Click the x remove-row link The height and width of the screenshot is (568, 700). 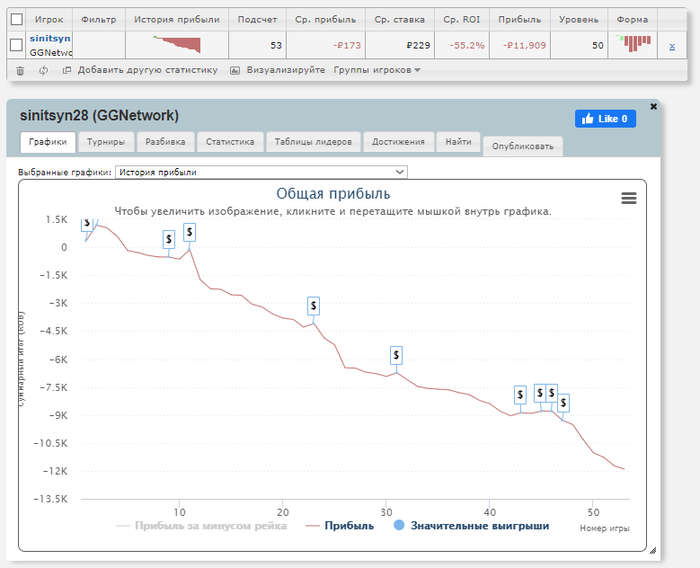coord(672,46)
